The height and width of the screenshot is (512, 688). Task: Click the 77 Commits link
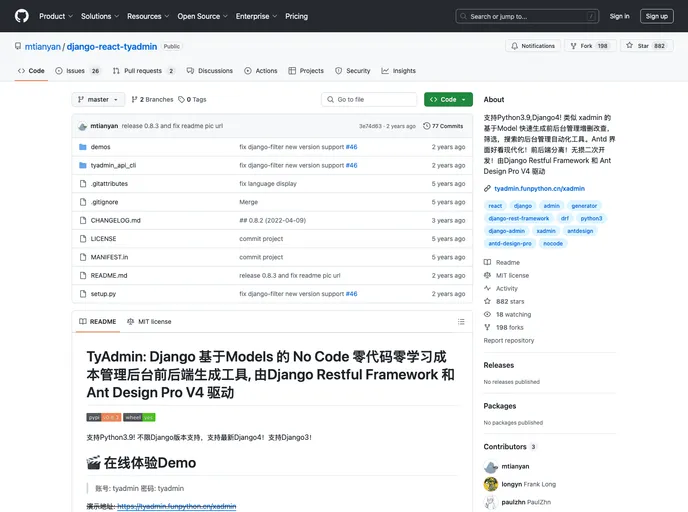443,126
